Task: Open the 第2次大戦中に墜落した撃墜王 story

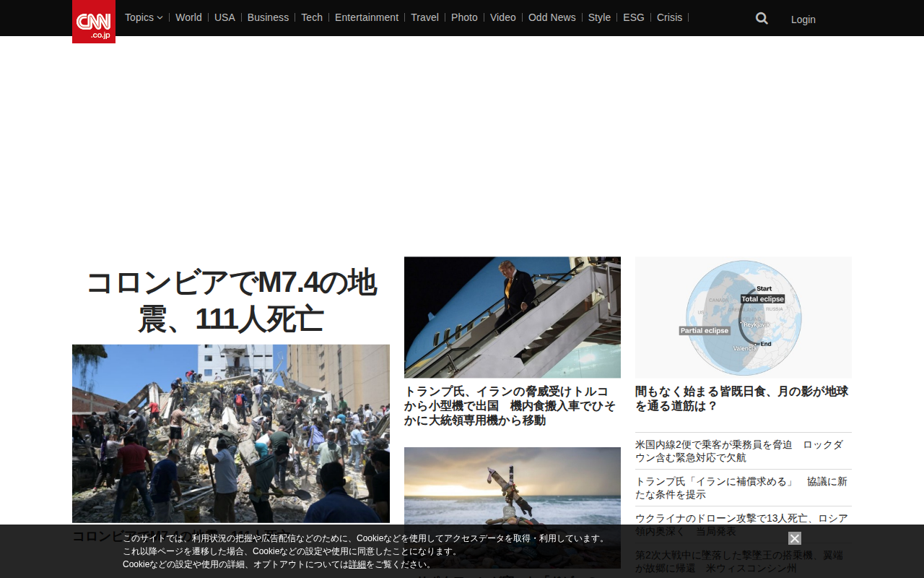Action: coord(739,561)
